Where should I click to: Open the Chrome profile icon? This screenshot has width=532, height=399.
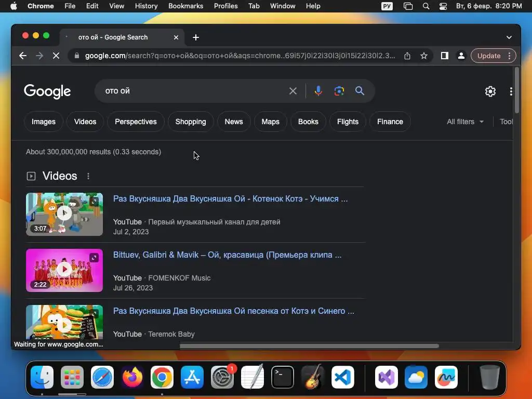[461, 56]
